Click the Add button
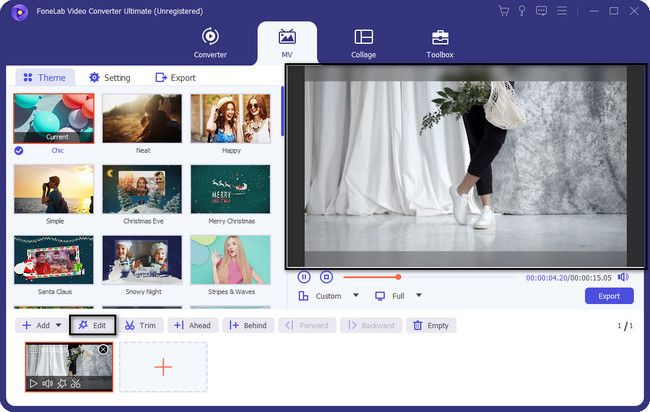 coord(36,325)
